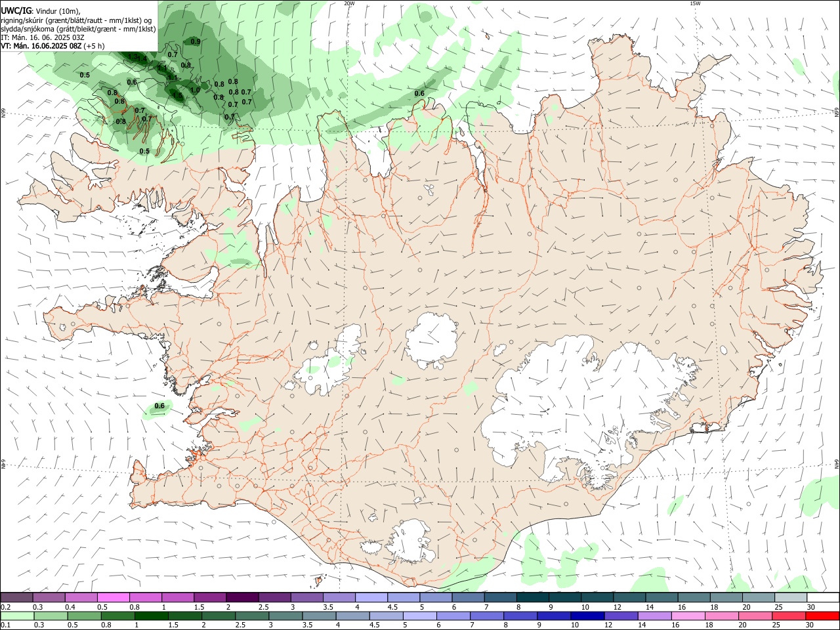Click the '0.9' precipitation value
Screen dimensions: 840x630
[x=196, y=41]
